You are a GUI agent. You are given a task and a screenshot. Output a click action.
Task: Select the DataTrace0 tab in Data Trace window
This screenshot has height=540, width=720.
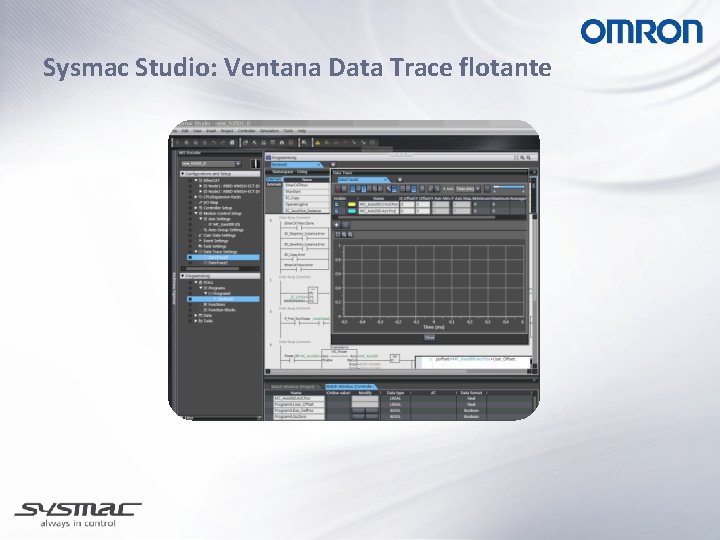(362, 180)
